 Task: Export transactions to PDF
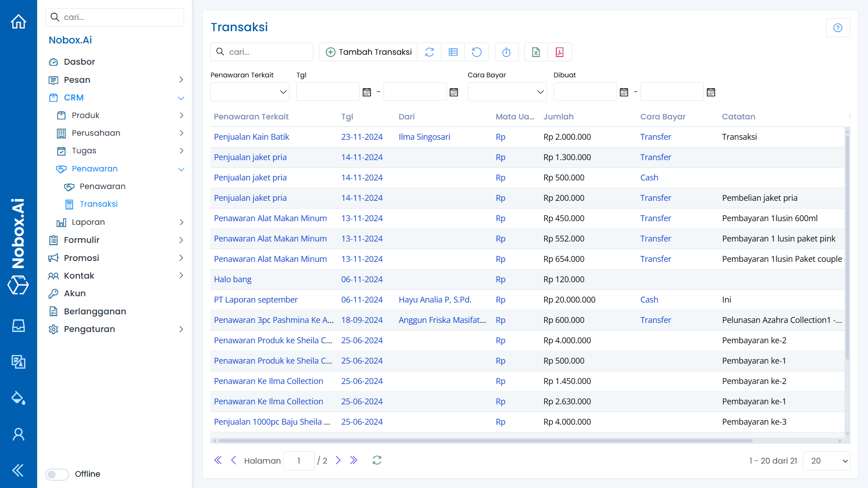560,52
